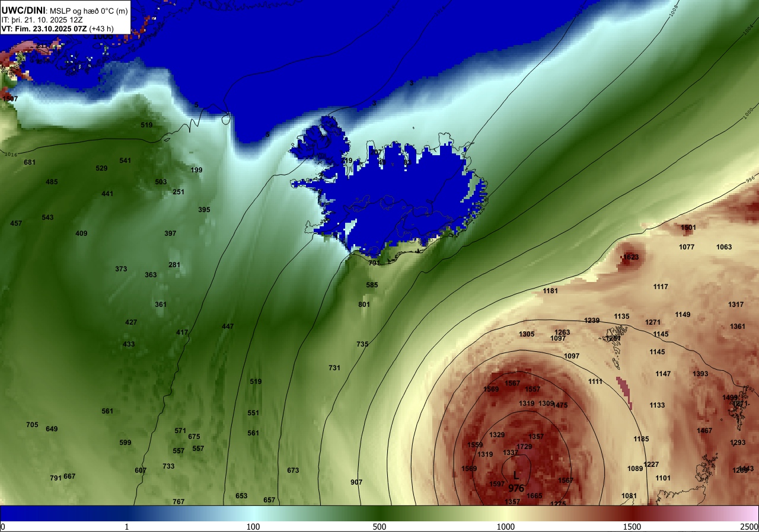
Task: Click the 2500 end of the color scale
Action: click(750, 527)
